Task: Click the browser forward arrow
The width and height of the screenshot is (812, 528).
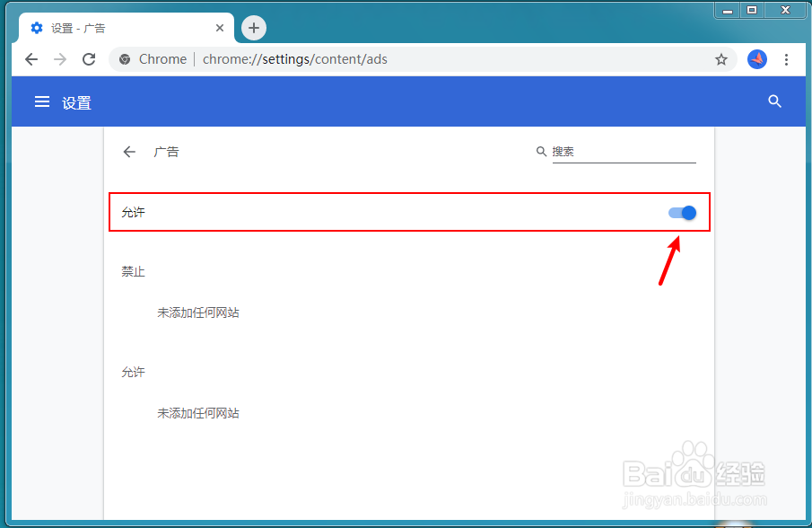Action: pyautogui.click(x=60, y=59)
